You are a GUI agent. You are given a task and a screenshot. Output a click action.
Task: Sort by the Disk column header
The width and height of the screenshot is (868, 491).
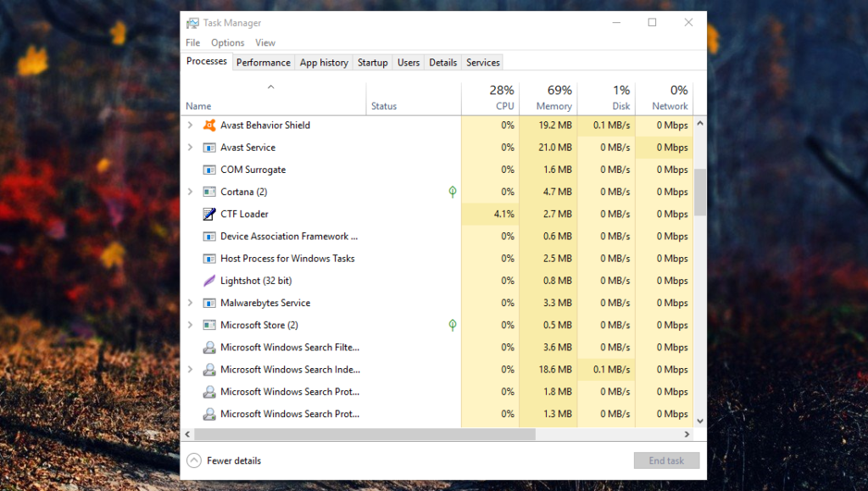(606, 98)
